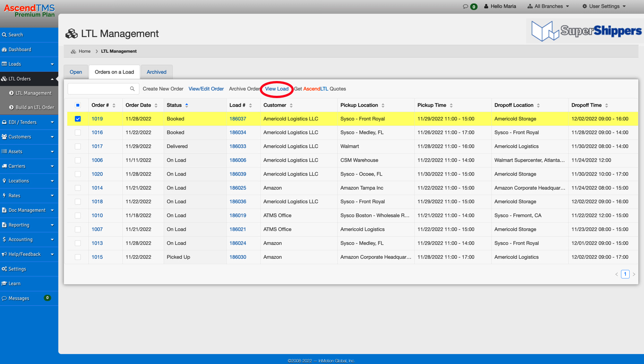Screen dimensions: 644x364
Task: Go to previous page arrow in pagination
Action: (617, 274)
